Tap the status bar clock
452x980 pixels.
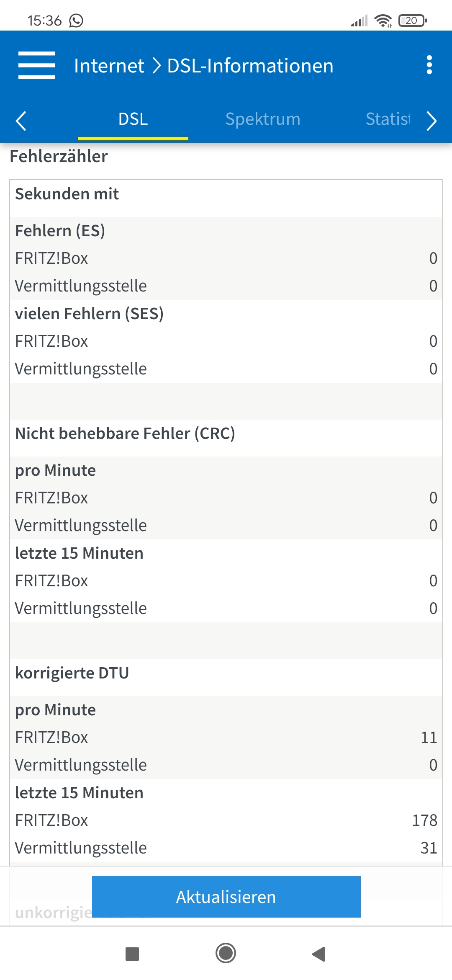tap(44, 20)
